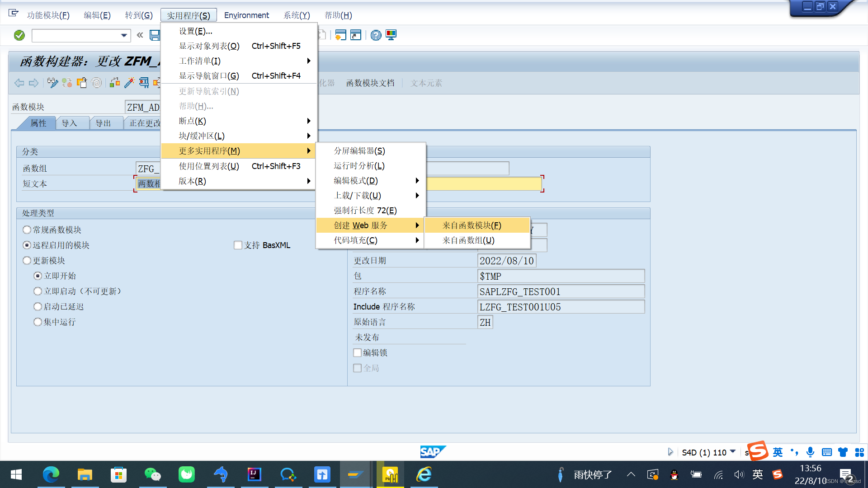Image resolution: width=868 pixels, height=488 pixels.
Task: Click the back arrow navigation icon
Action: [19, 83]
